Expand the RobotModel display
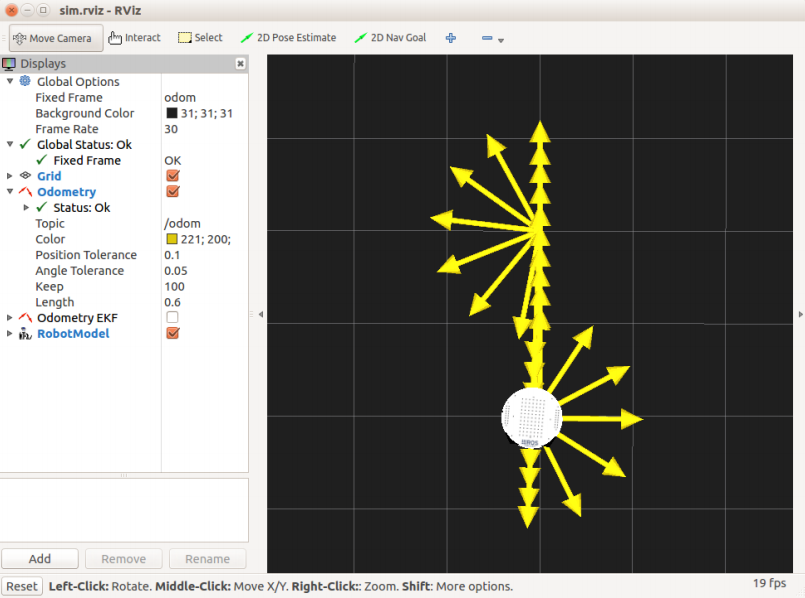This screenshot has height=598, width=805. click(10, 334)
